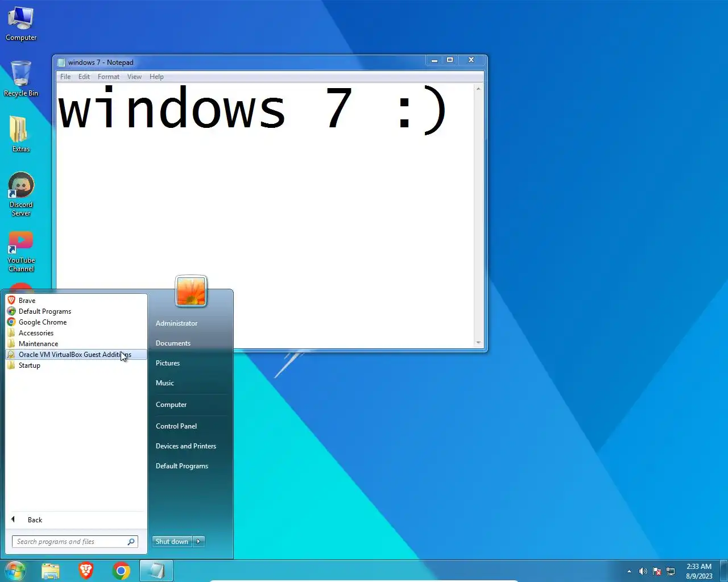Open the Extras folder on desktop
This screenshot has height=582, width=728.
[21, 134]
